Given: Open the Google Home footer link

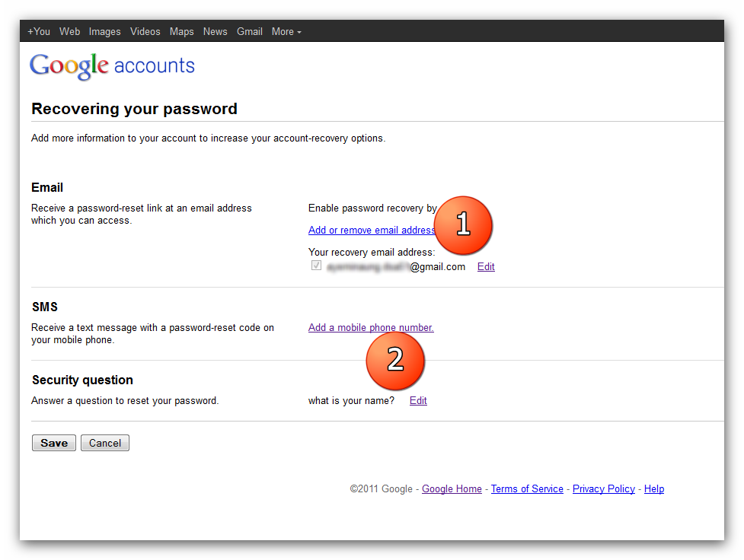Looking at the screenshot, I should [452, 489].
